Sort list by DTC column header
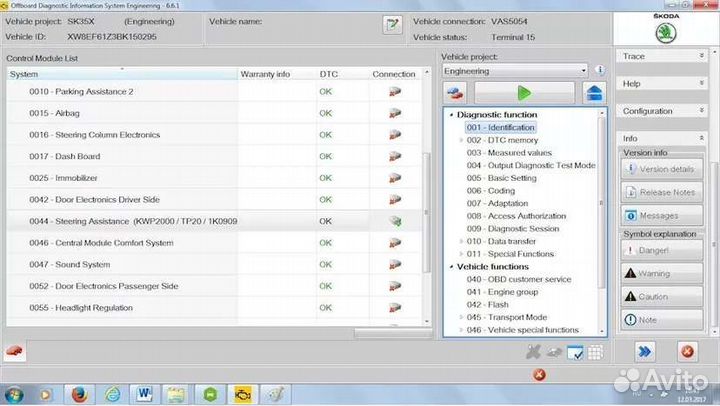Image resolution: width=720 pixels, height=406 pixels. coord(342,74)
